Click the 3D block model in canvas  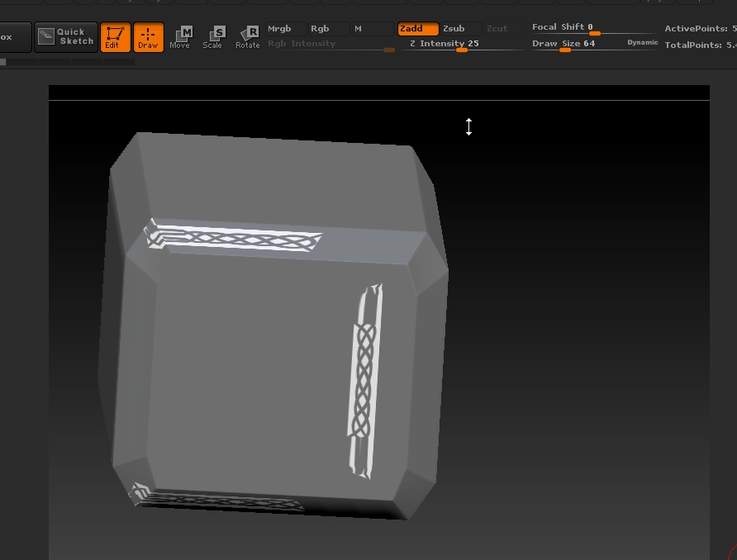[273, 326]
